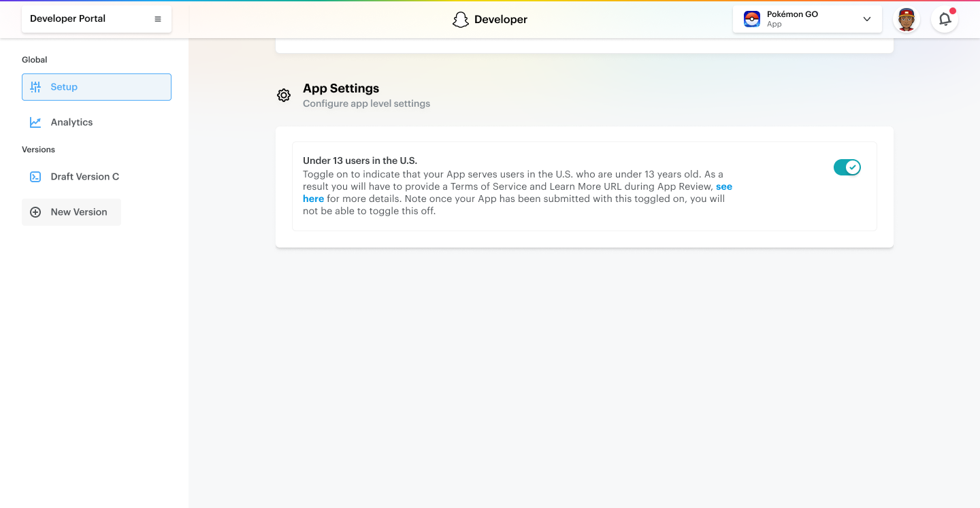Click the Snapchat ghost logo
The width and height of the screenshot is (980, 508).
click(461, 20)
